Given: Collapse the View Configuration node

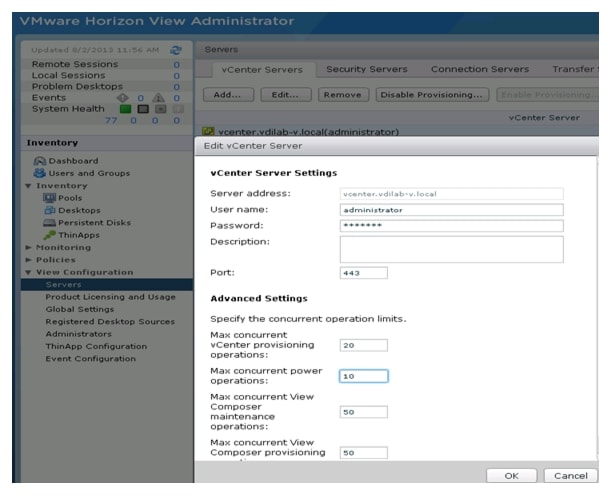Looking at the screenshot, I should click(28, 272).
